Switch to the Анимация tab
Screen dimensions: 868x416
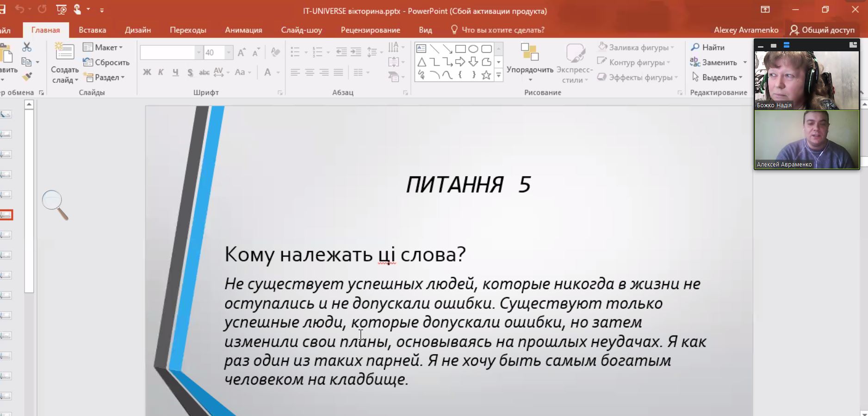coord(243,30)
